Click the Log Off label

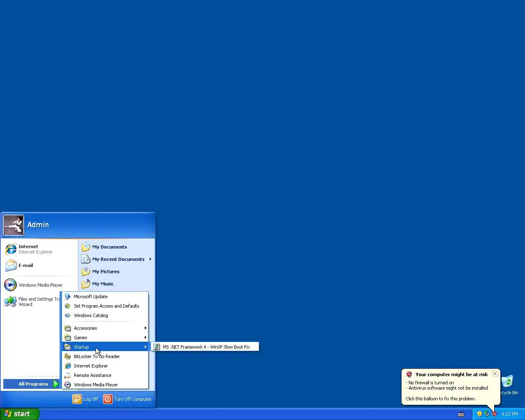91,399
